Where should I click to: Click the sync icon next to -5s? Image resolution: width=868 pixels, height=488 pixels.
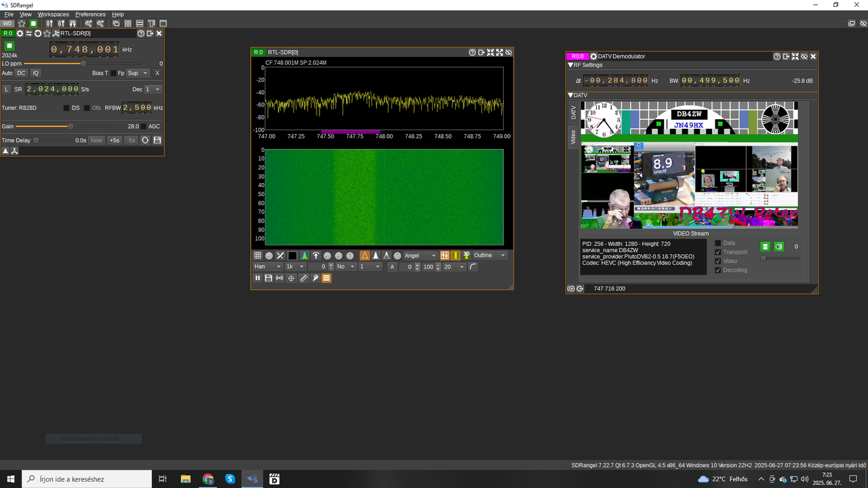tap(145, 140)
